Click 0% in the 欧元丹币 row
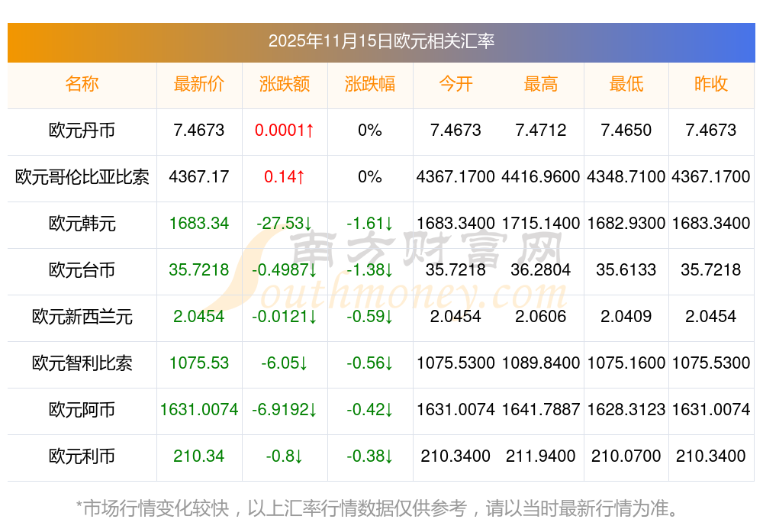763x532 pixels. 370,131
